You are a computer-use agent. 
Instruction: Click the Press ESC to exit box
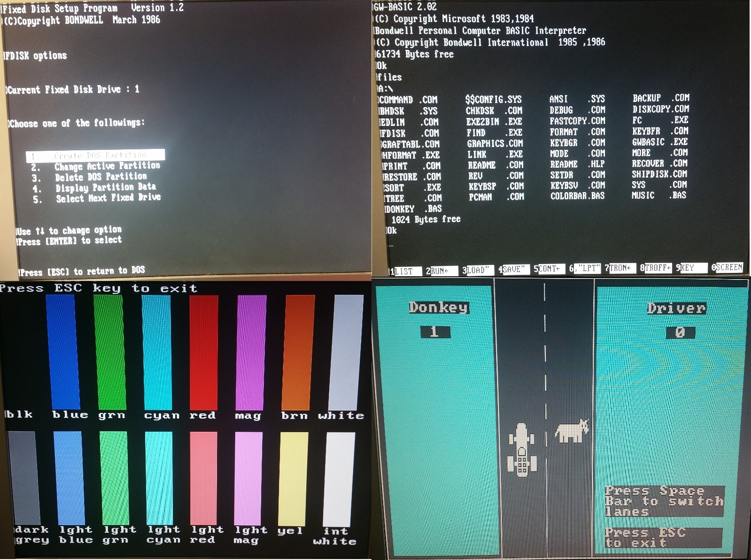point(663,537)
